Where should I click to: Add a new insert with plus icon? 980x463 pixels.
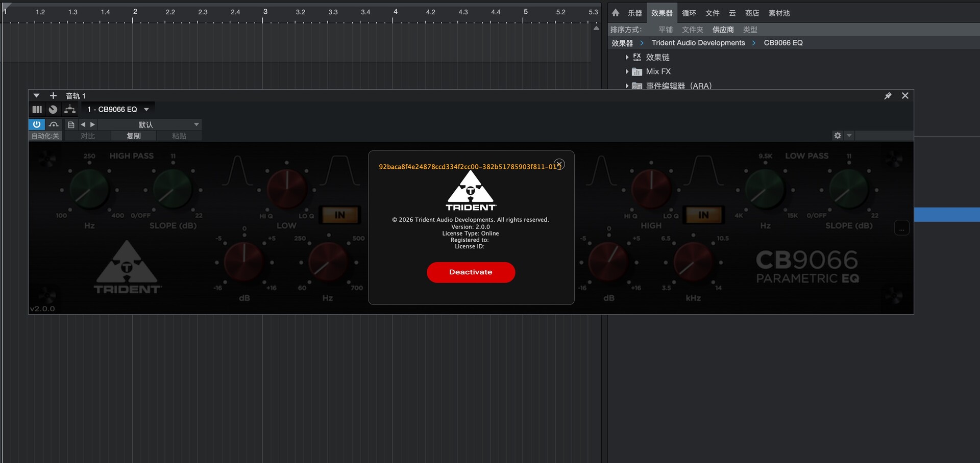click(x=53, y=96)
